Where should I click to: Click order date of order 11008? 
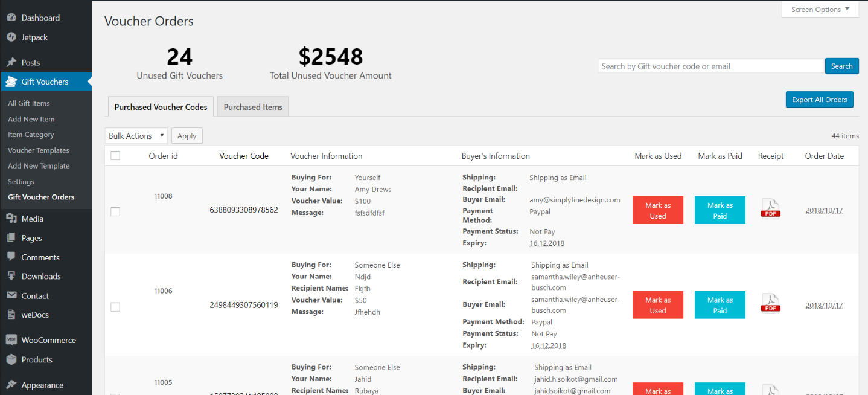pos(824,211)
